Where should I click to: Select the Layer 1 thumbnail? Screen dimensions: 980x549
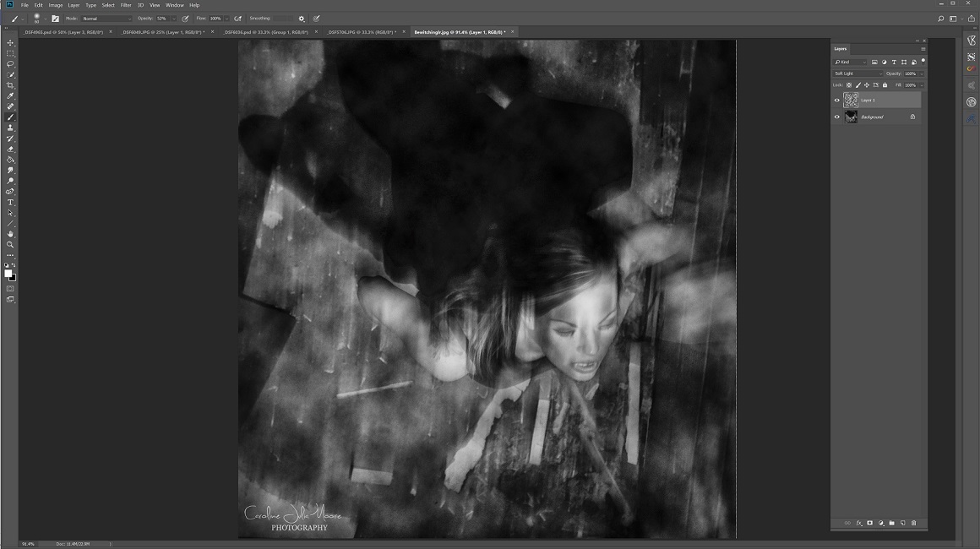click(x=851, y=100)
